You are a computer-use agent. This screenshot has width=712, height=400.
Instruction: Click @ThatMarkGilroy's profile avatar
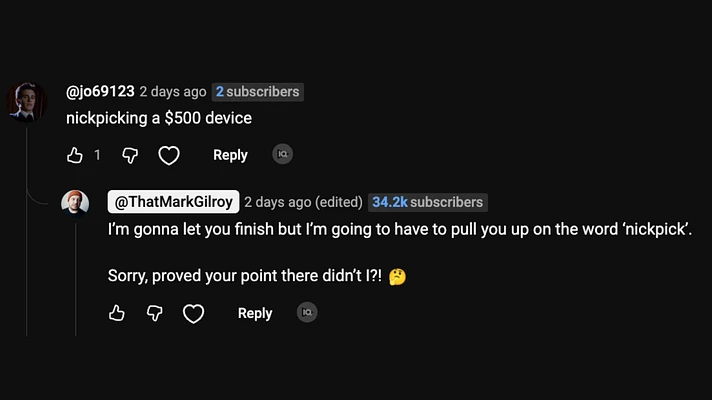tap(76, 202)
